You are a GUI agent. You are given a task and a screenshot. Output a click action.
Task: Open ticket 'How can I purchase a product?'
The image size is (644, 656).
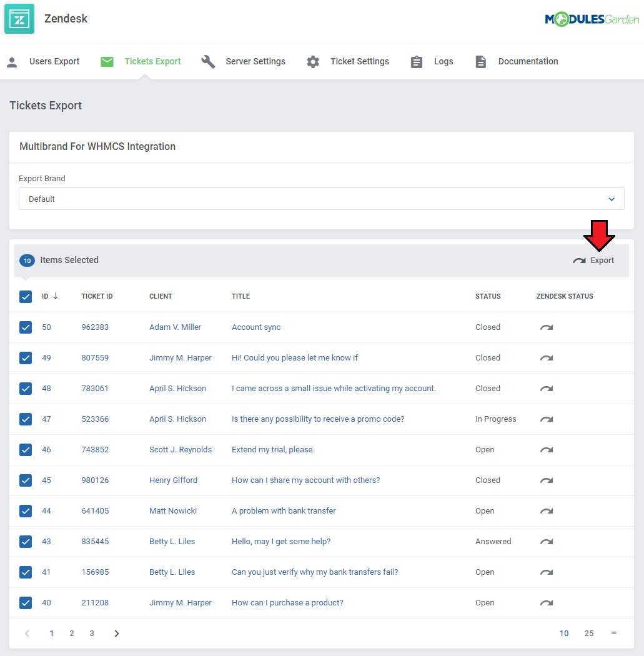click(287, 603)
